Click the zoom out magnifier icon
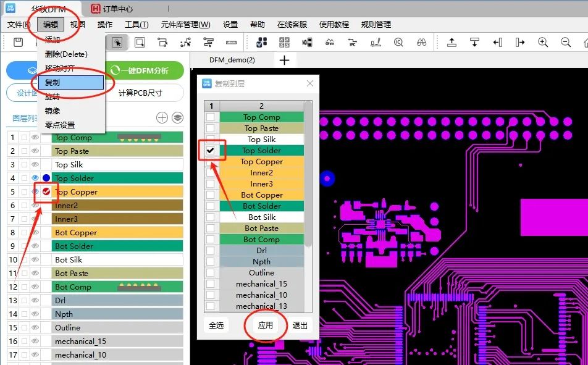588x365 pixels. (x=566, y=43)
